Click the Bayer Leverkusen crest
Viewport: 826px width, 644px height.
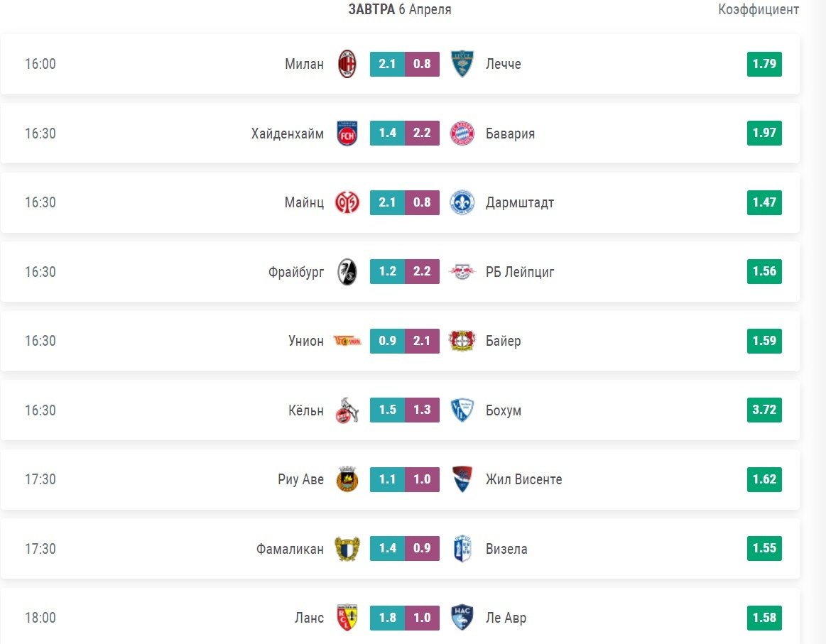click(462, 341)
